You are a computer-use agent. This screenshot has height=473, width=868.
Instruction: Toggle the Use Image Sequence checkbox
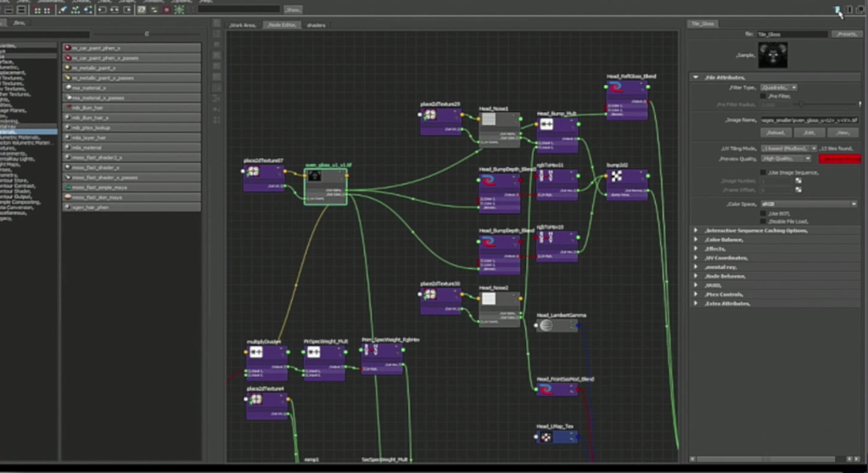pos(764,172)
